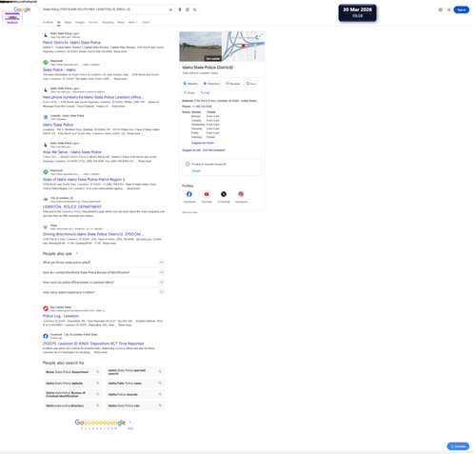Click 'Suggest an edit' link
Screen dimensions: 476x454
[x=191, y=150]
